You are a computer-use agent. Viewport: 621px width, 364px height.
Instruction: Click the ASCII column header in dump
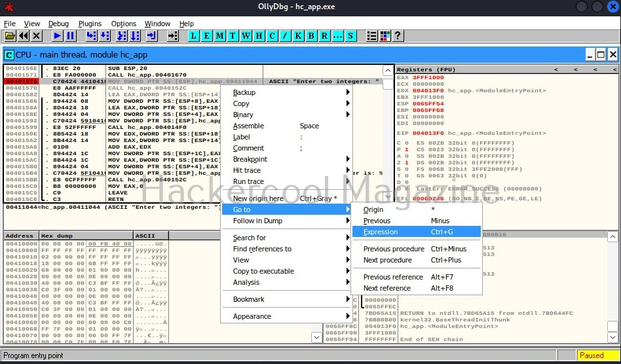pos(151,236)
